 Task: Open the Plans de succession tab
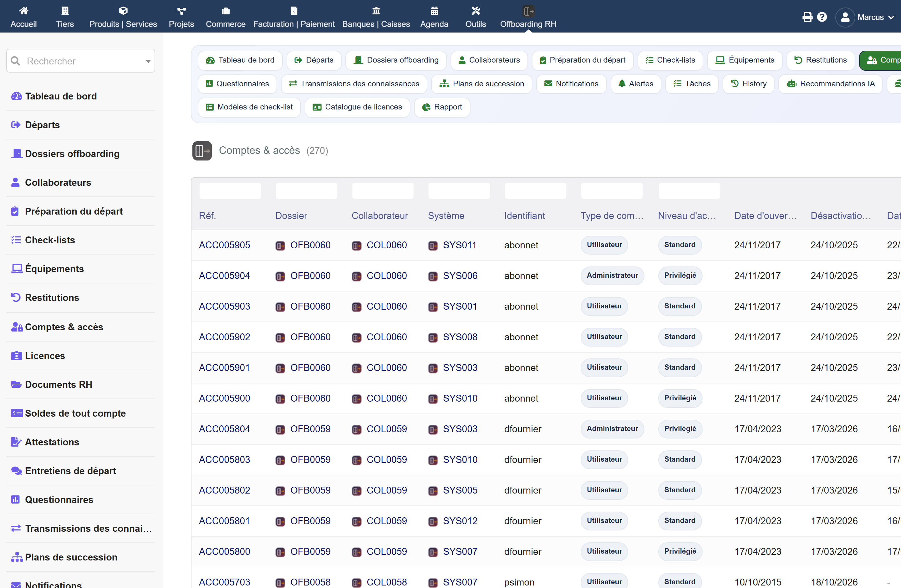[x=481, y=84]
